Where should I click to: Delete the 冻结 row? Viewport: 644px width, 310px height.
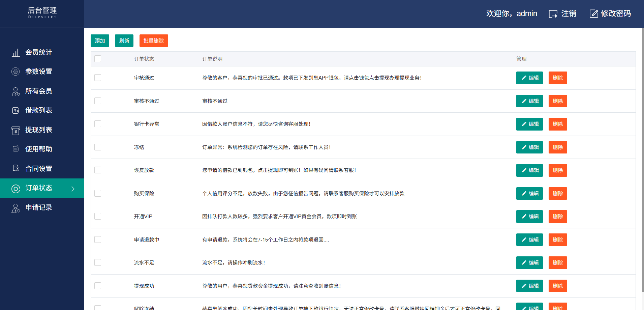click(x=558, y=147)
